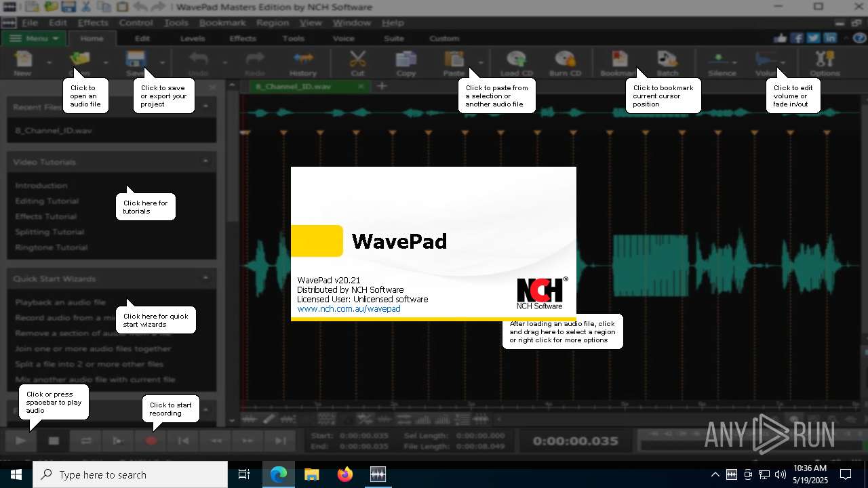
Task: Open 8_Channel_ID.wav from Recent Files
Action: [54, 130]
